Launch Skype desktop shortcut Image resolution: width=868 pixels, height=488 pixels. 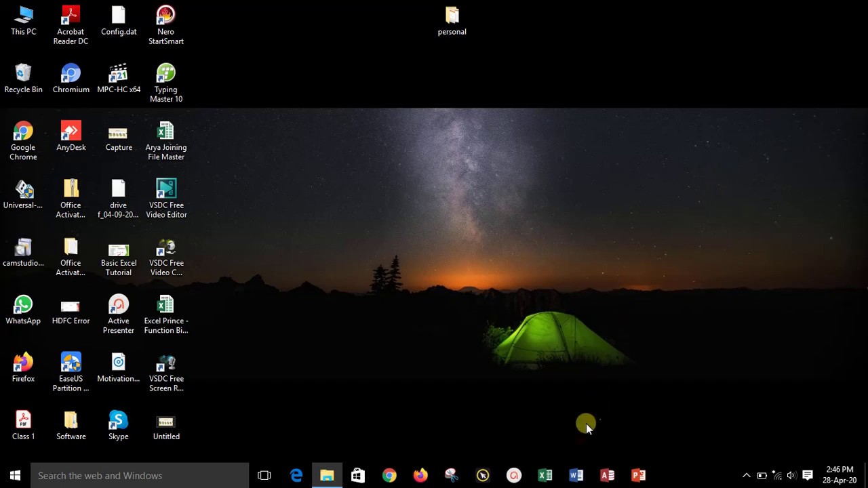[x=119, y=426]
